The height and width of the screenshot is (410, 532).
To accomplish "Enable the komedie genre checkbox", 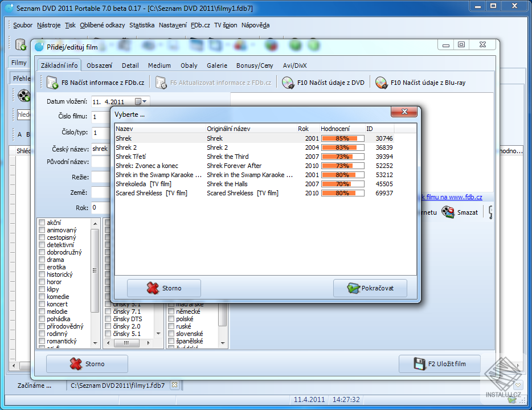I will (42, 296).
